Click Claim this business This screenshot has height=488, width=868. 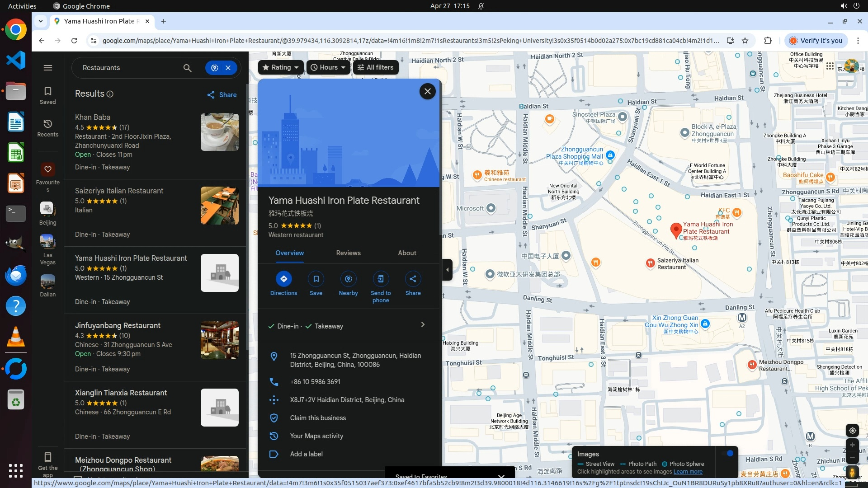318,418
